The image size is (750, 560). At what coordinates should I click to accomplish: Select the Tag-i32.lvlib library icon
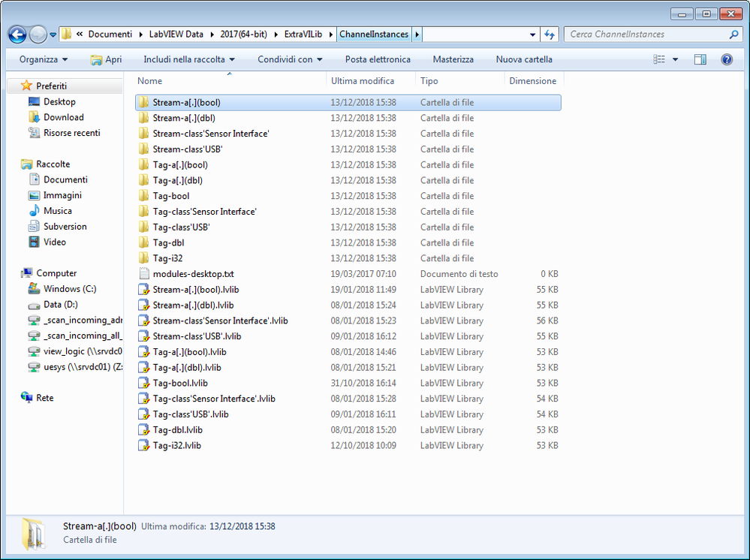click(143, 446)
